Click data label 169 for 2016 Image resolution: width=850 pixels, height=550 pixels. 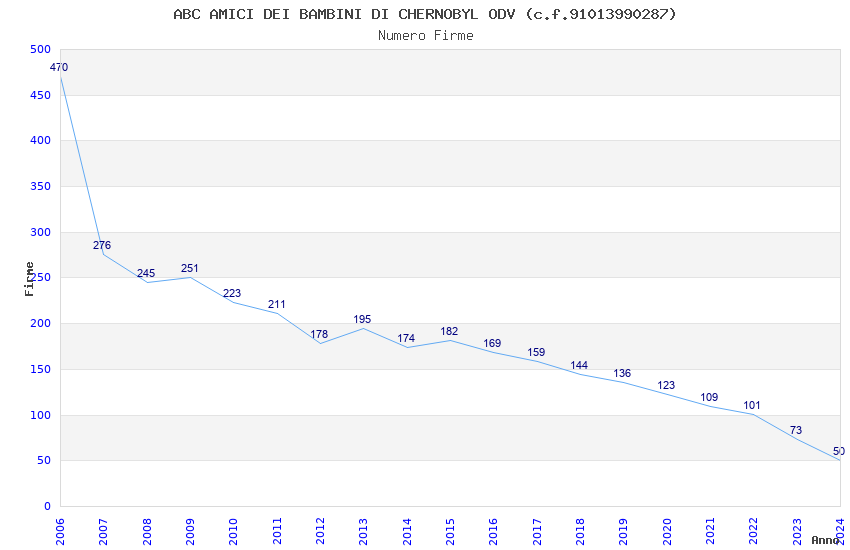coord(492,343)
